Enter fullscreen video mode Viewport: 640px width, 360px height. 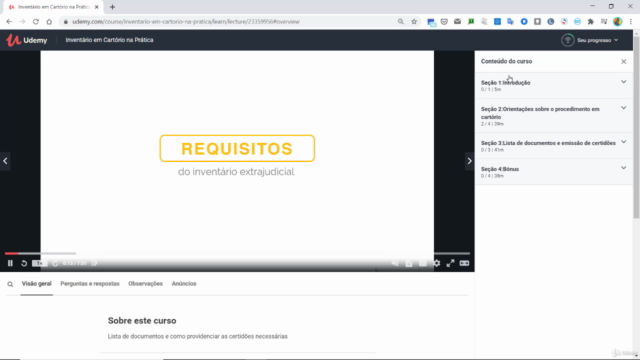(x=450, y=263)
